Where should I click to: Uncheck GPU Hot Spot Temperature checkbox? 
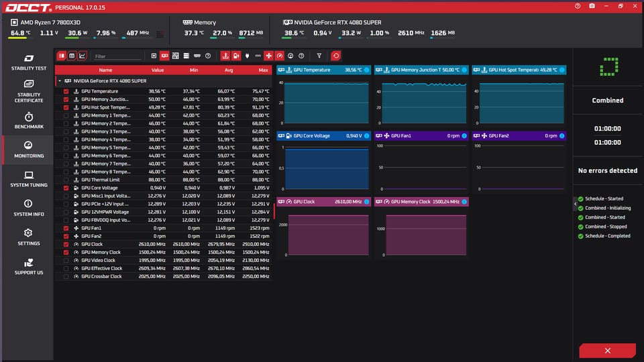tap(66, 107)
